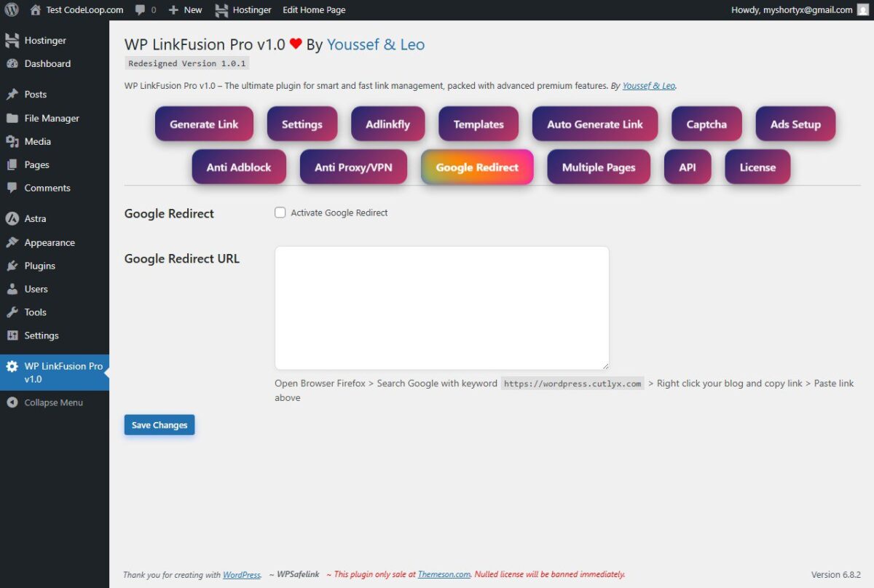The width and height of the screenshot is (874, 588).
Task: Click the Dashboard gauge icon
Action: [12, 63]
